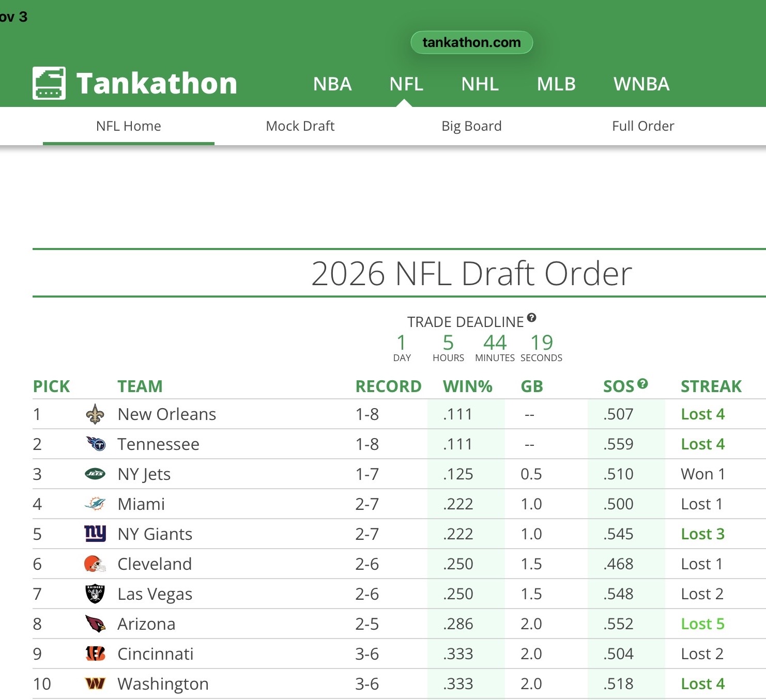The image size is (766, 700).
Task: Open the Miami team link
Action: pos(142,504)
